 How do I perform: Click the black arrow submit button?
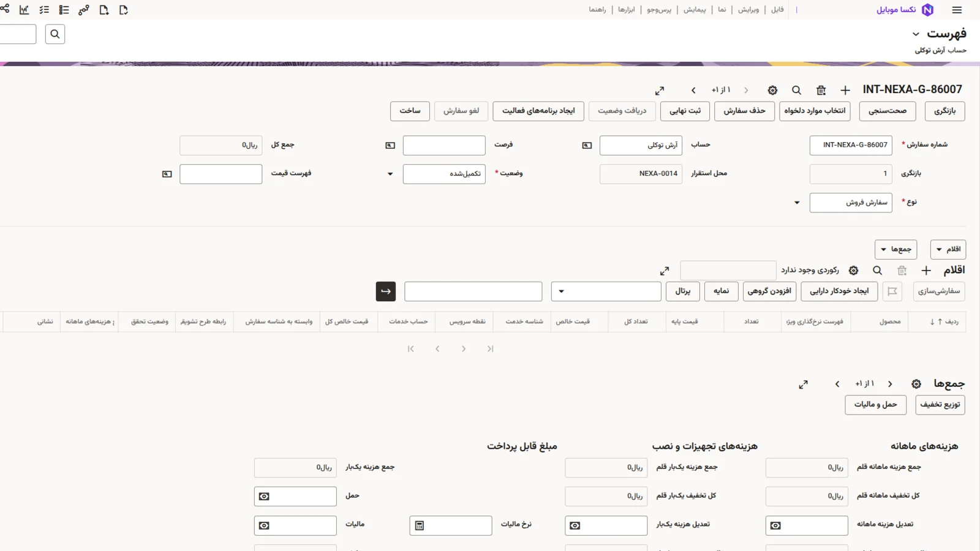pos(386,291)
